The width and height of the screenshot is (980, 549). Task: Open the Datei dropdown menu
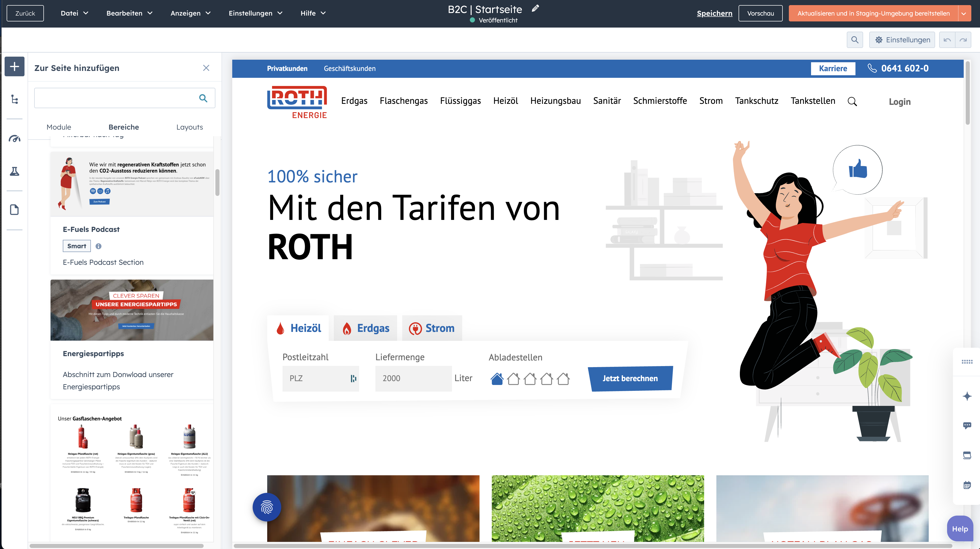(75, 13)
